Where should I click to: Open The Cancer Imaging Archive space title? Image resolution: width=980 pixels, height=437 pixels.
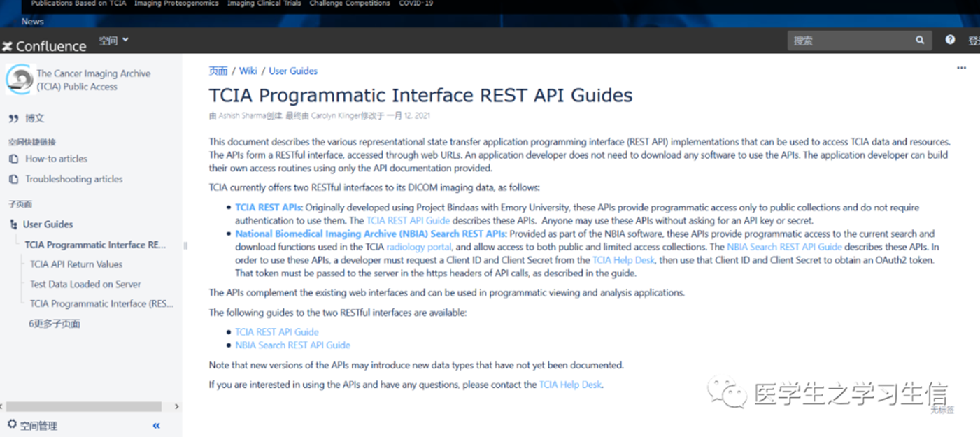click(x=93, y=80)
